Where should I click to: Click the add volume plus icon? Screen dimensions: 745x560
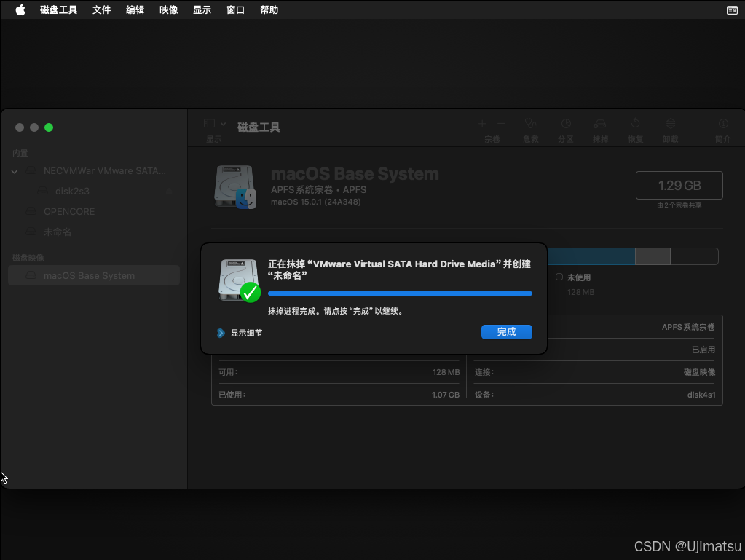tap(482, 124)
